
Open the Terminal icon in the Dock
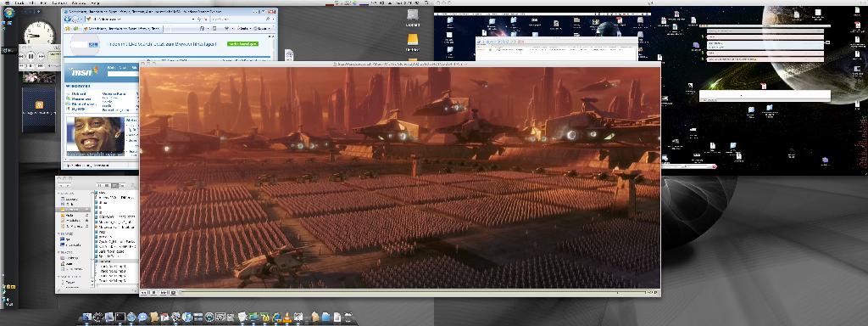[120, 318]
